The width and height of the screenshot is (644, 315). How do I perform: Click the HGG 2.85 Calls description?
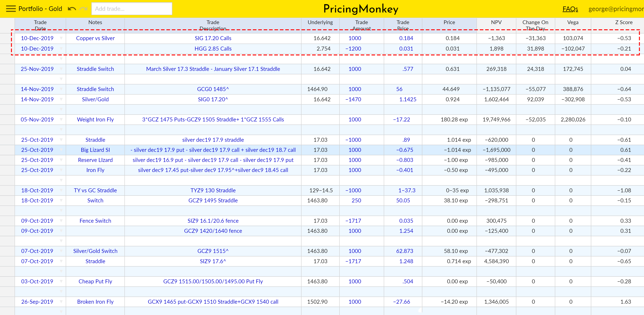coord(213,48)
